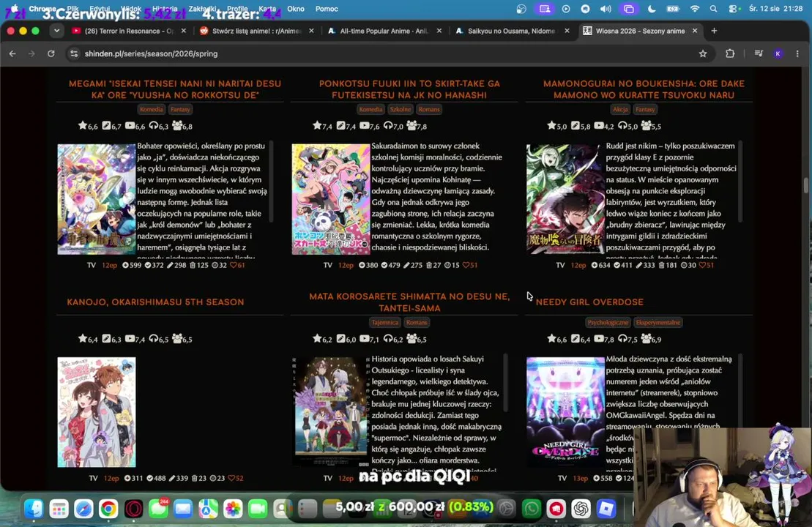This screenshot has height=527, width=812.
Task: Open Safari from the Dock
Action: coord(83,509)
